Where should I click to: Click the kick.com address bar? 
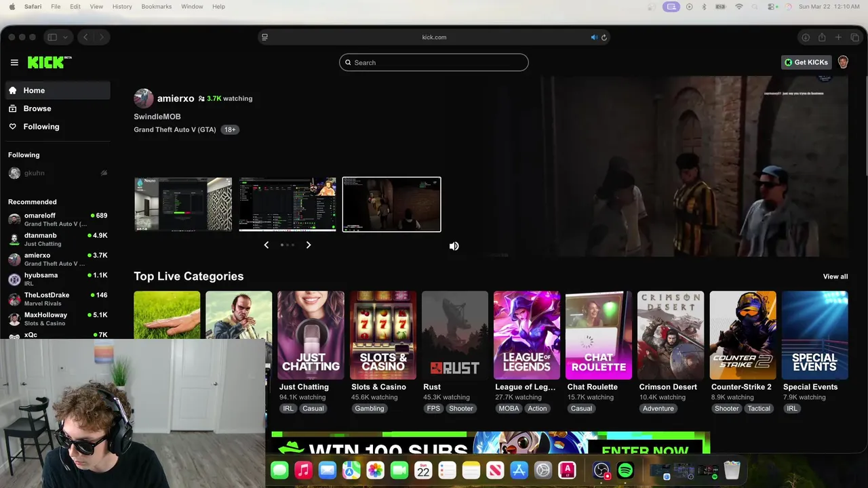(434, 37)
